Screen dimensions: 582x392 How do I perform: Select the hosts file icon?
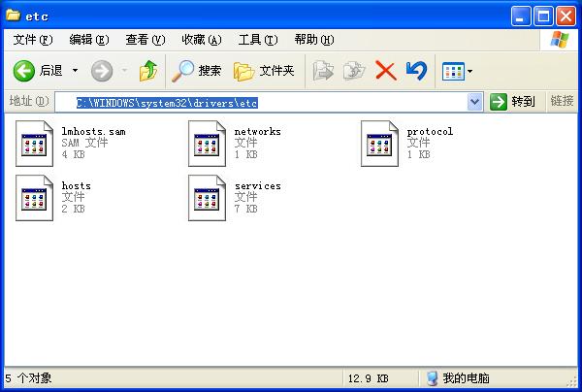[x=34, y=198]
